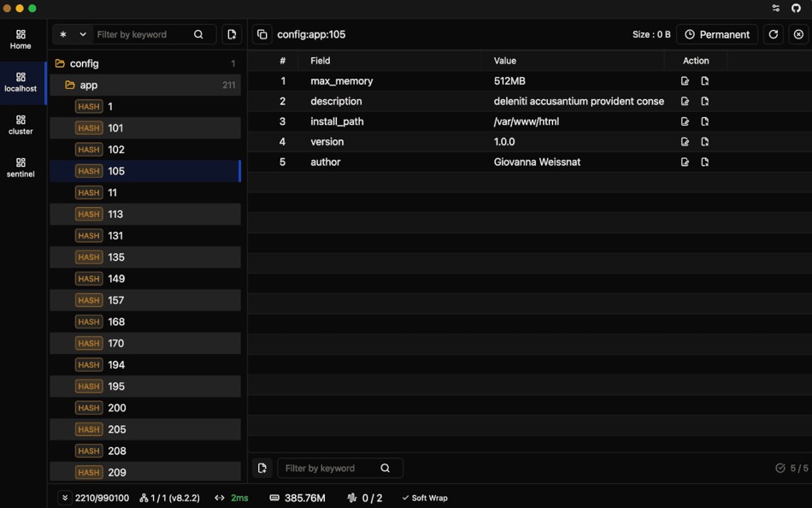Delete the config:app:105 key
812x508 pixels.
tap(798, 34)
